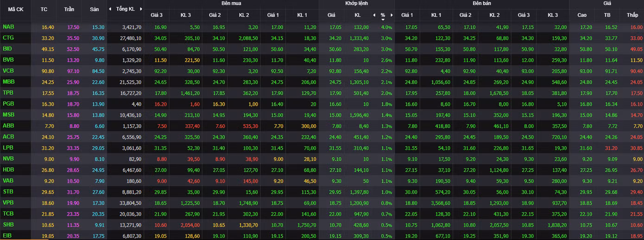Click Khớp lệnh group header
This screenshot has height=240, width=644.
tap(357, 3)
